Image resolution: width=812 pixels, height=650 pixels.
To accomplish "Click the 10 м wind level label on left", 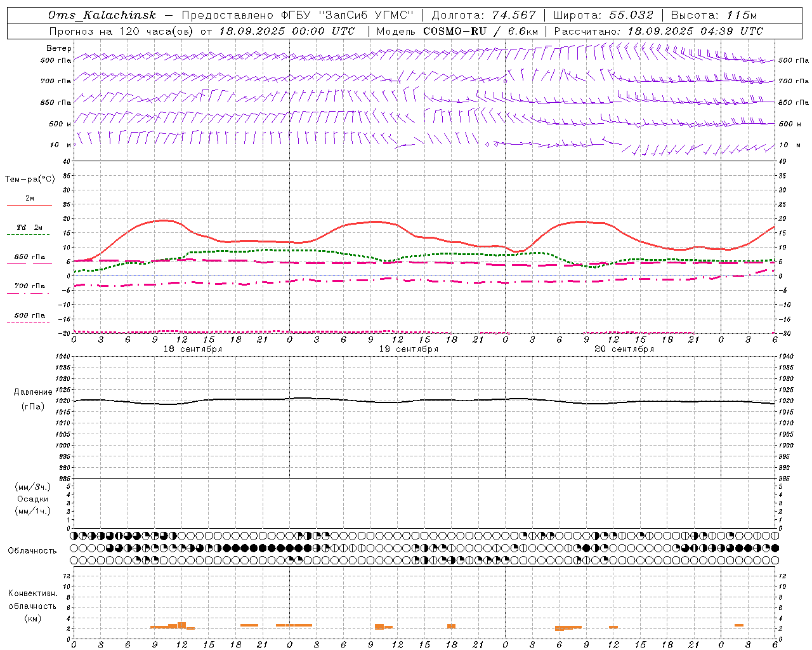I will [x=61, y=145].
